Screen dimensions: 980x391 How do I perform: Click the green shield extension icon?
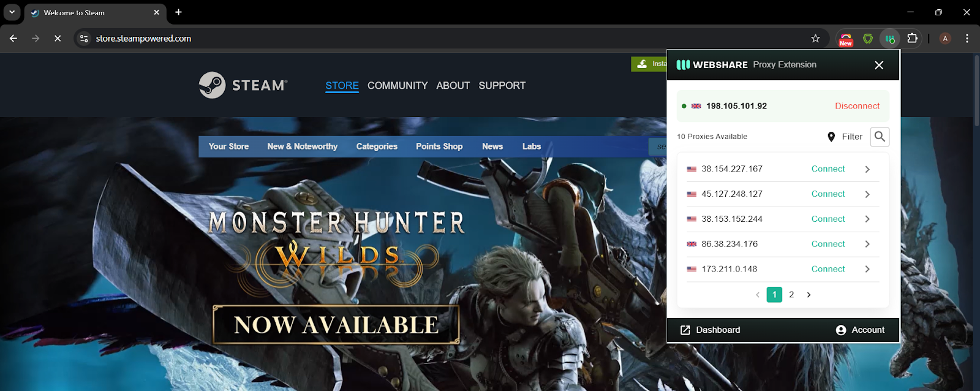[868, 39]
